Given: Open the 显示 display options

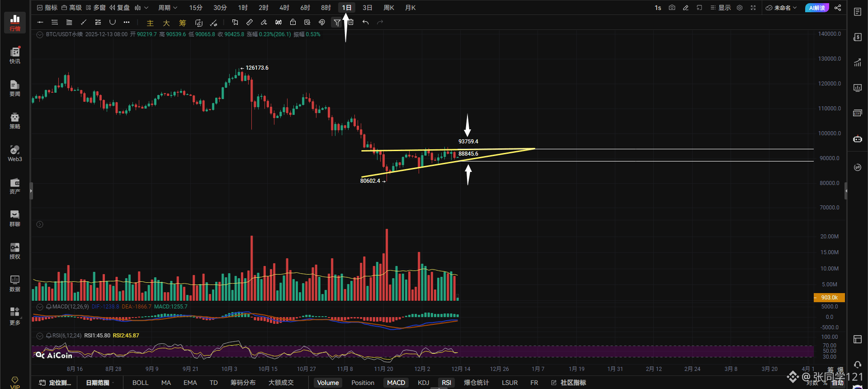Looking at the screenshot, I should 721,8.
